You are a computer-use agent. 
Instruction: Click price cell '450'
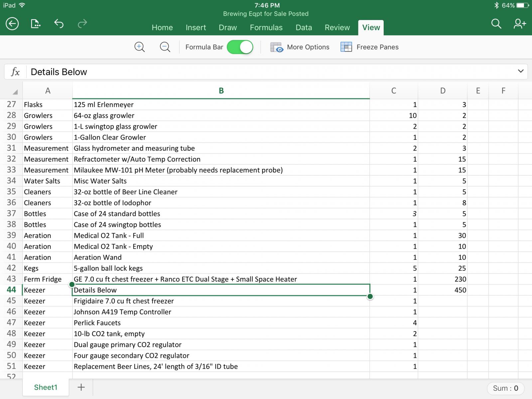tap(443, 290)
